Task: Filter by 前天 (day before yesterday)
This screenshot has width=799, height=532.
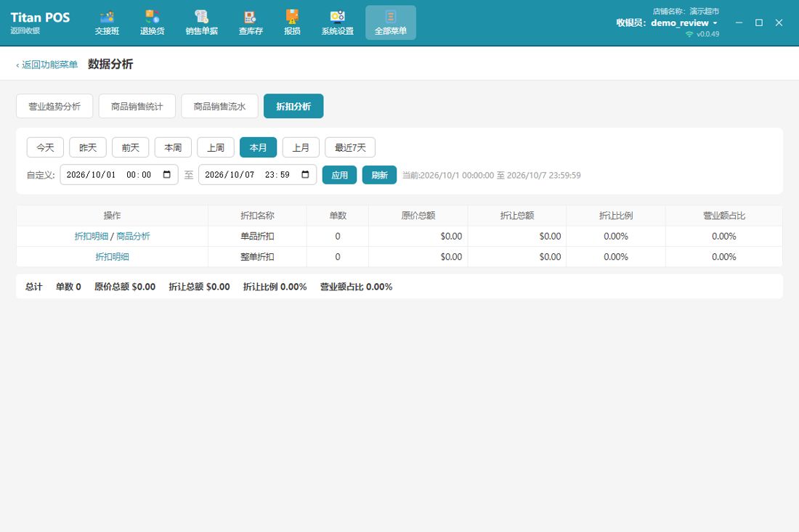Action: [x=131, y=147]
